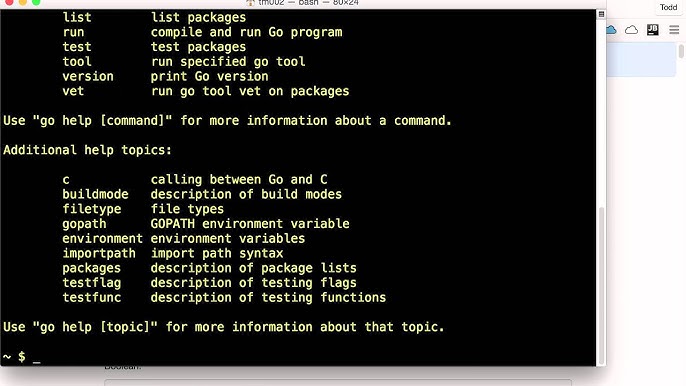Click the terminal split pane icon

(x=601, y=14)
